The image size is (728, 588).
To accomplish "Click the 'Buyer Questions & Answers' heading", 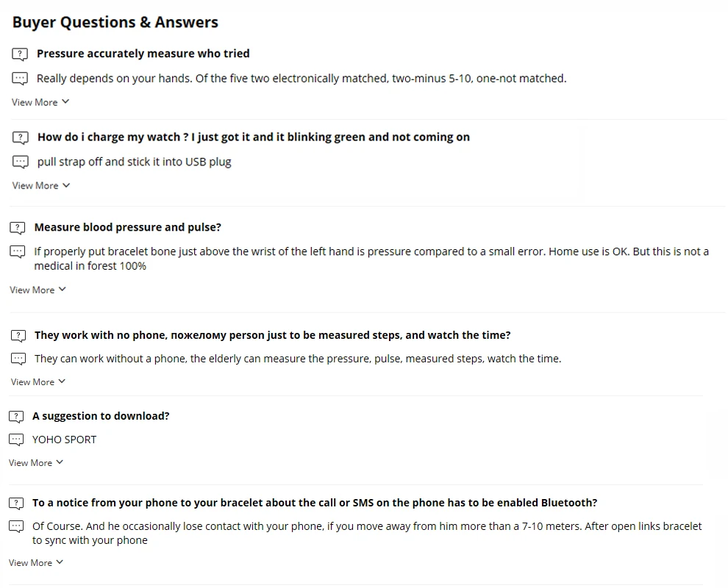I will (115, 22).
